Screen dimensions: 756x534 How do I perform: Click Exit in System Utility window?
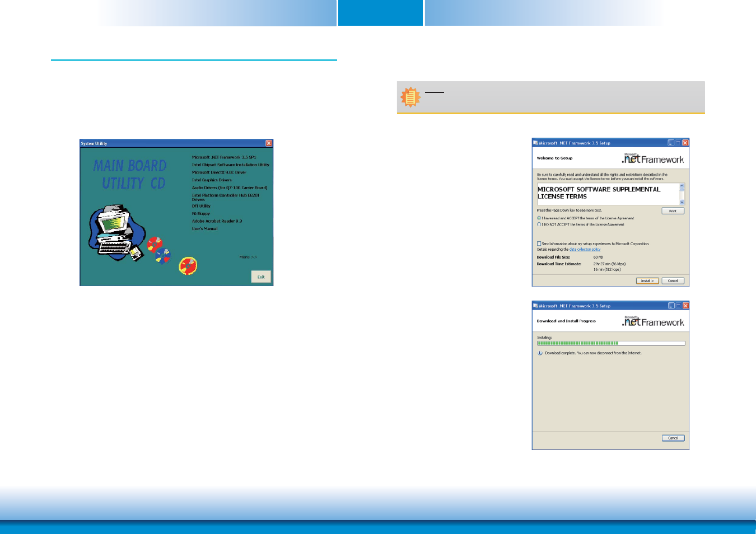click(x=261, y=277)
